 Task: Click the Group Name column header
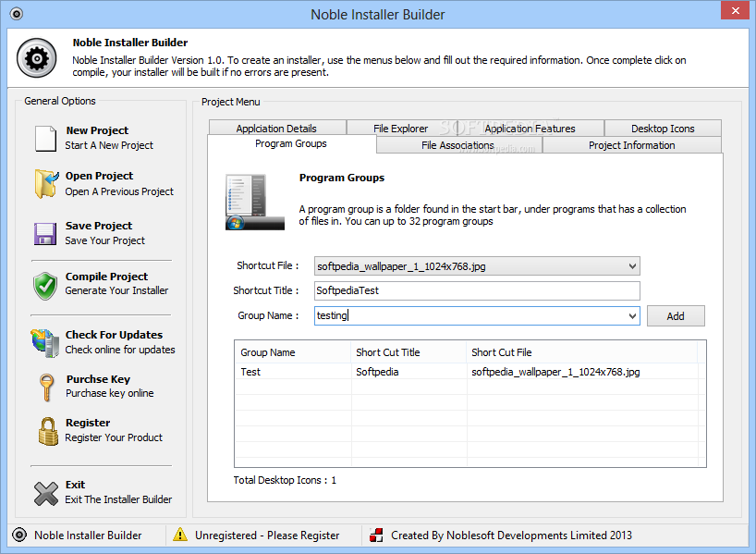293,352
